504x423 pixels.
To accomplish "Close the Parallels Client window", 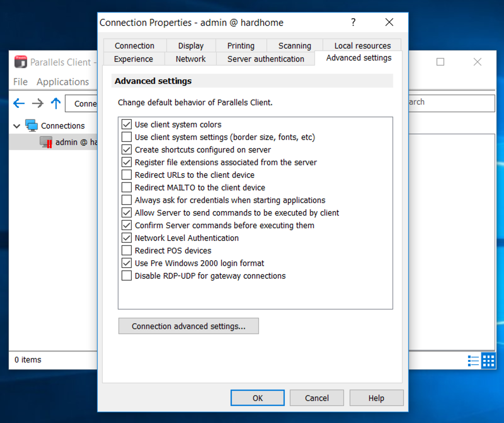I will 478,62.
